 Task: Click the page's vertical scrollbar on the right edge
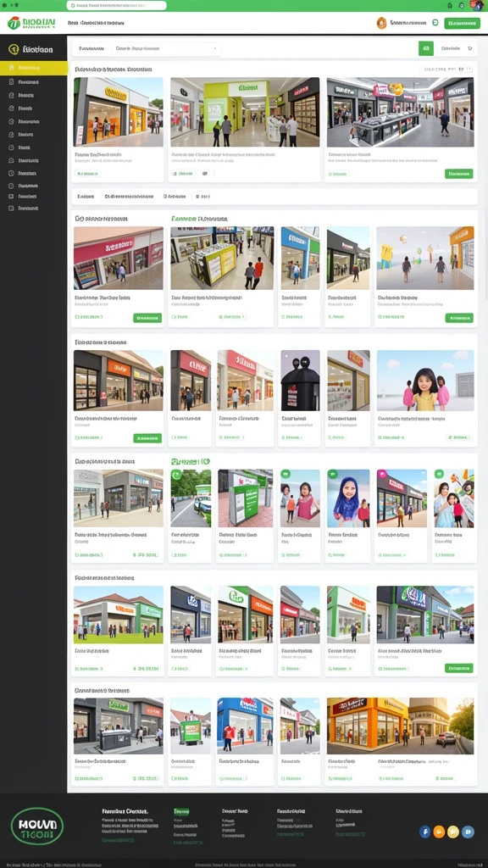485,166
